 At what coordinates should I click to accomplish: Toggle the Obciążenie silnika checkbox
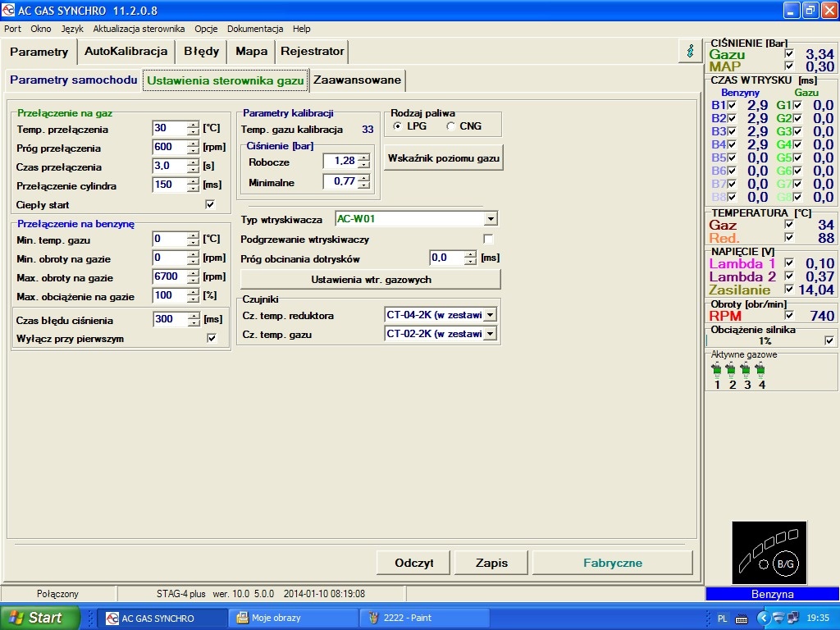[829, 340]
